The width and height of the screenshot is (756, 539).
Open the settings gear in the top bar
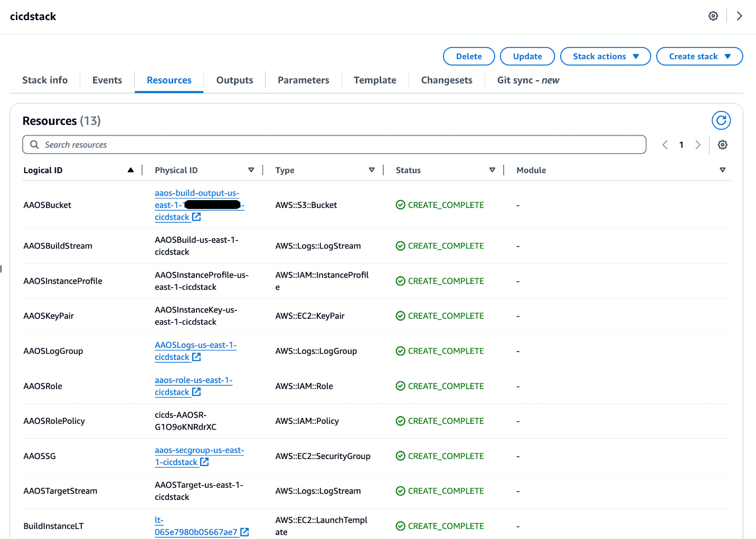[713, 16]
